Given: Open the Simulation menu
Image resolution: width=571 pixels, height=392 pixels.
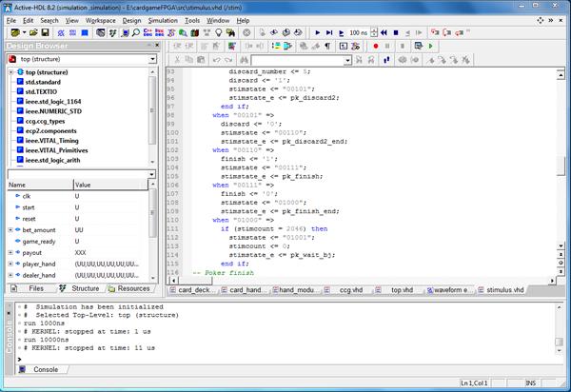Looking at the screenshot, I should pos(163,19).
